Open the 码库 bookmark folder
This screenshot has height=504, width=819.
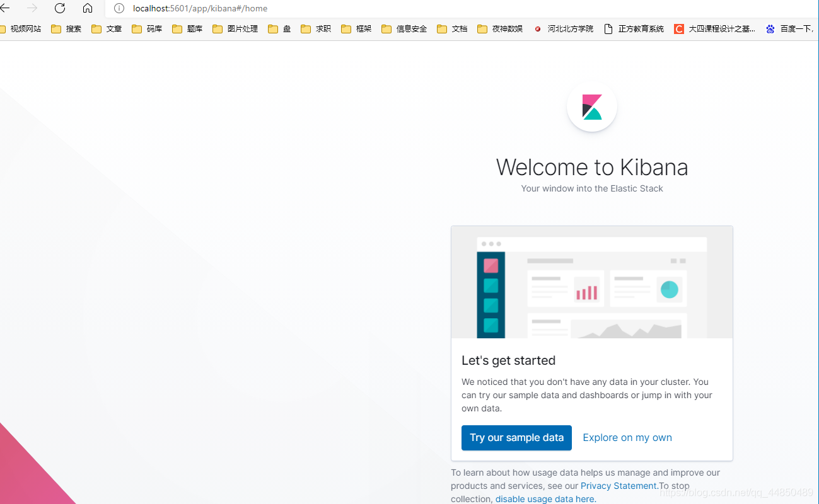147,29
